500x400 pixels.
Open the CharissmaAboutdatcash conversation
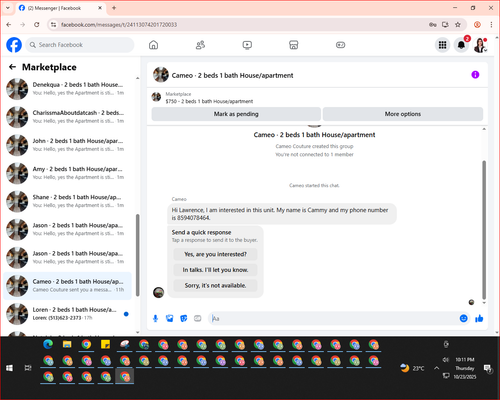[68, 117]
